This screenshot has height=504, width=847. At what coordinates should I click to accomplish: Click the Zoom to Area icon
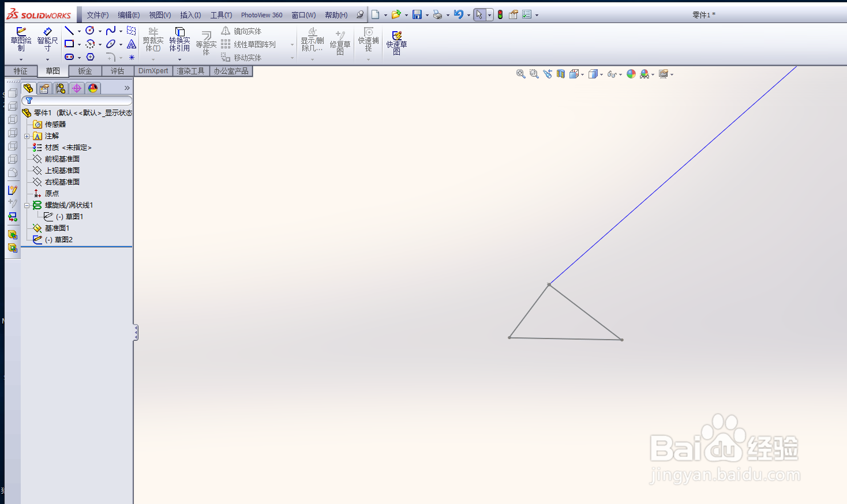pyautogui.click(x=534, y=74)
